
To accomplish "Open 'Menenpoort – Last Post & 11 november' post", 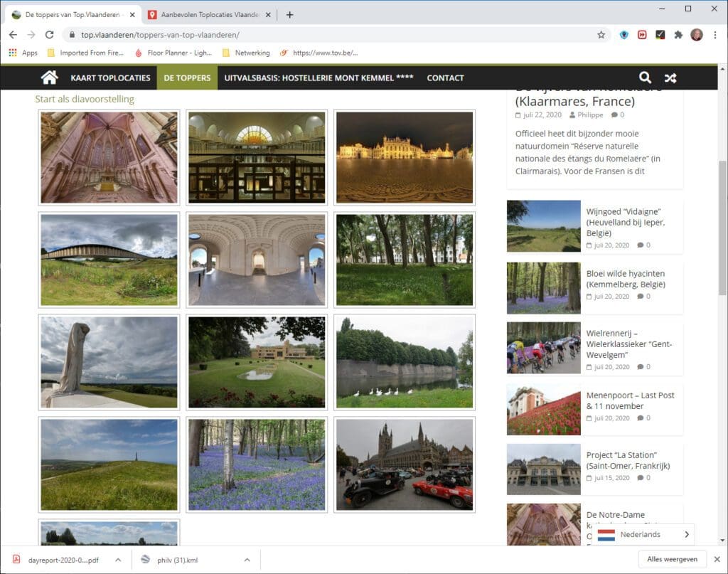I will coord(630,400).
